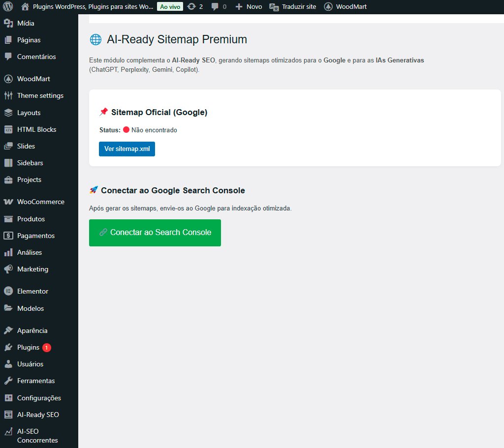The image size is (504, 448).
Task: Click the WooCommerce icon in sidebar
Action: pyautogui.click(x=8, y=202)
